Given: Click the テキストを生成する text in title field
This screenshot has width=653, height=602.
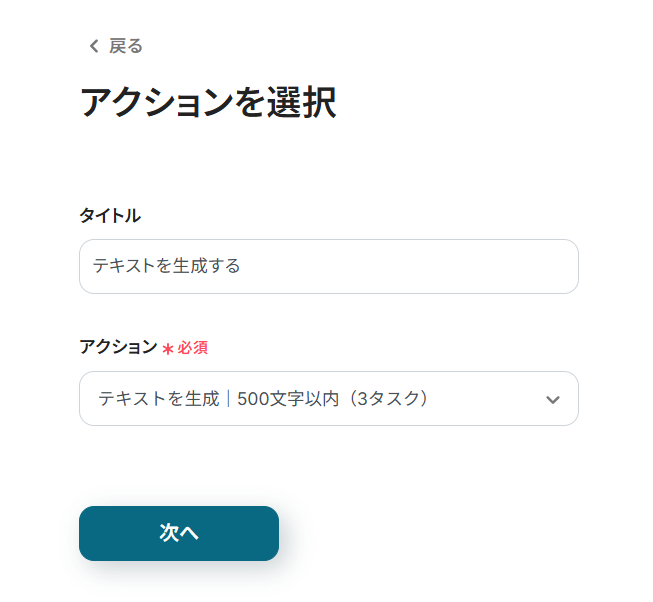Looking at the screenshot, I should [166, 267].
